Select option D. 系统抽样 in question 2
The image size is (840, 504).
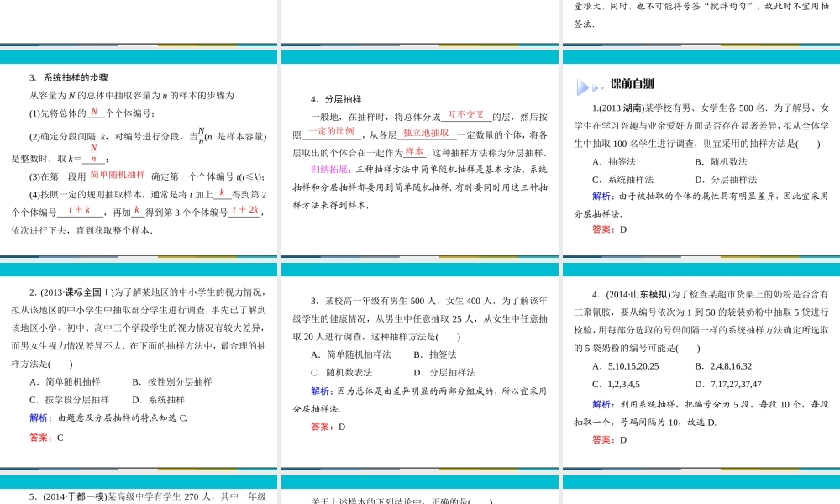[159, 400]
